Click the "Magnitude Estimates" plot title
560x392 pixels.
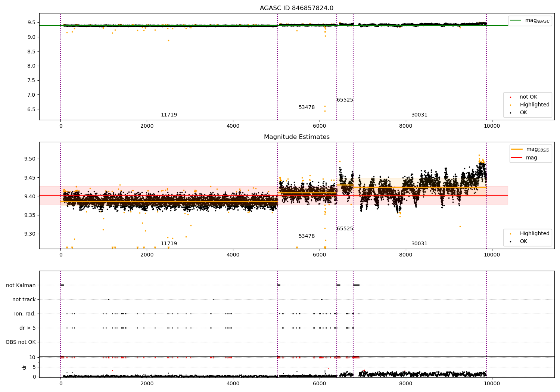coord(296,137)
